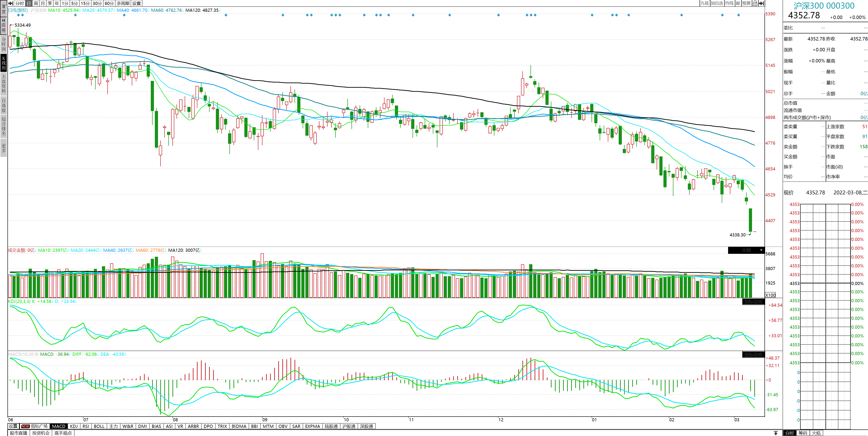
Task: Select the KDJ indicator tab
Action: tap(74, 426)
